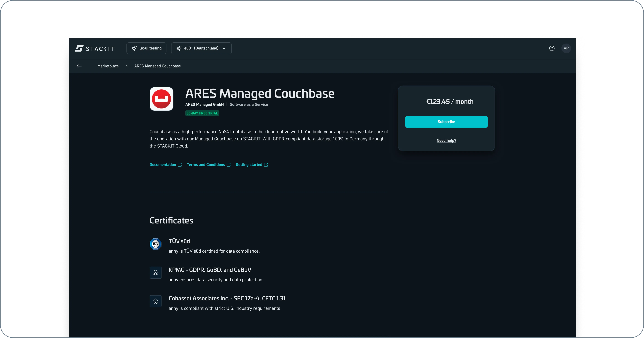Open the ux-ui testing project selector
644x338 pixels.
(x=146, y=48)
